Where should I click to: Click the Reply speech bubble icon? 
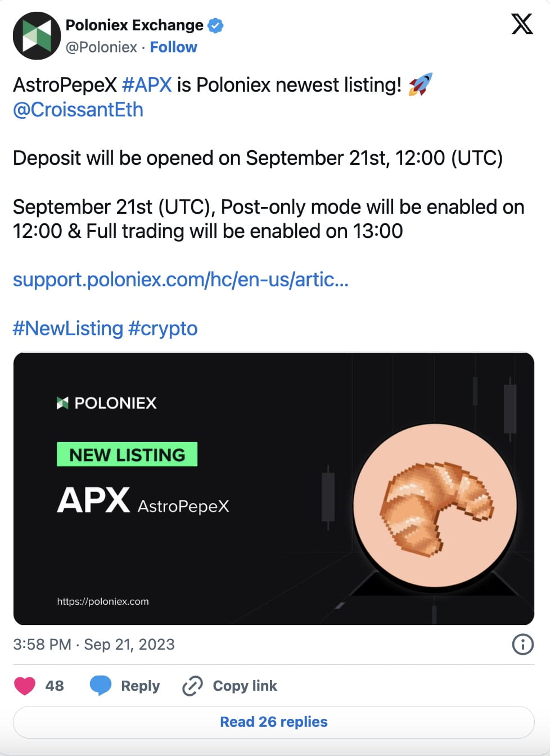[x=100, y=686]
